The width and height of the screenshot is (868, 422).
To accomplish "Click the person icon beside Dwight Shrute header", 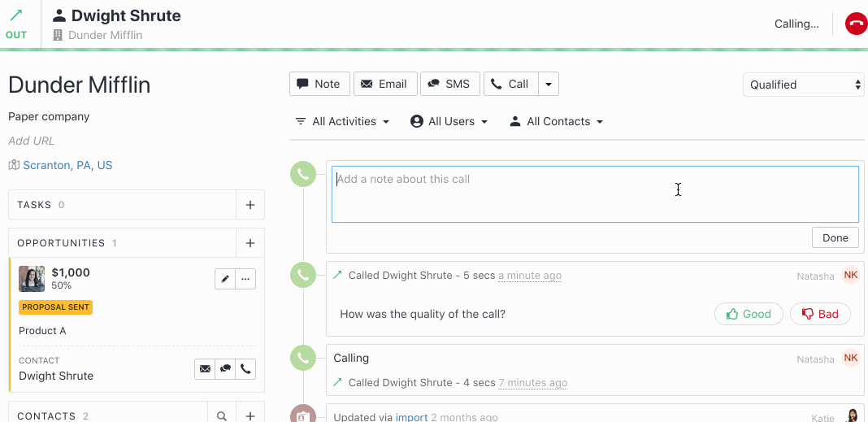I will (x=59, y=15).
